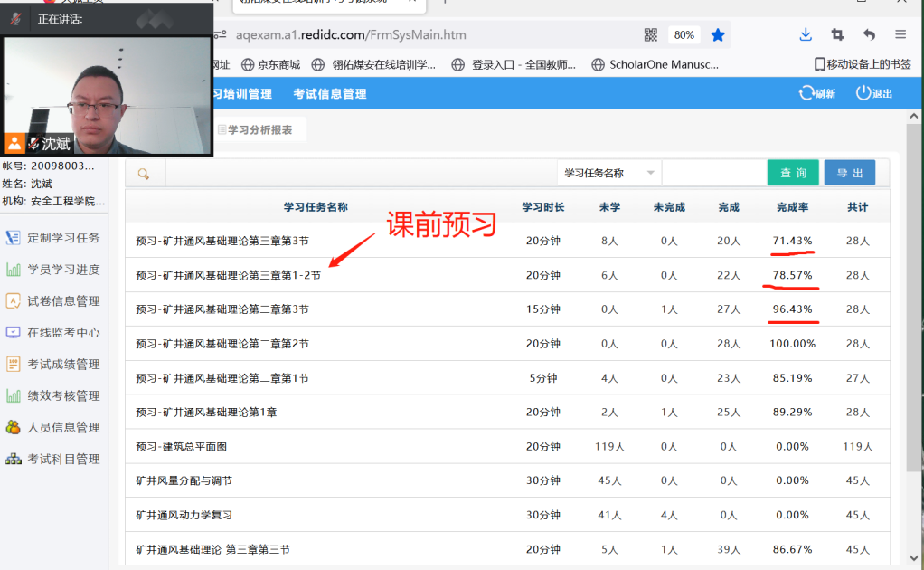This screenshot has height=570, width=924.
Task: Open the 考试信息管理 top menu
Action: pyautogui.click(x=329, y=94)
